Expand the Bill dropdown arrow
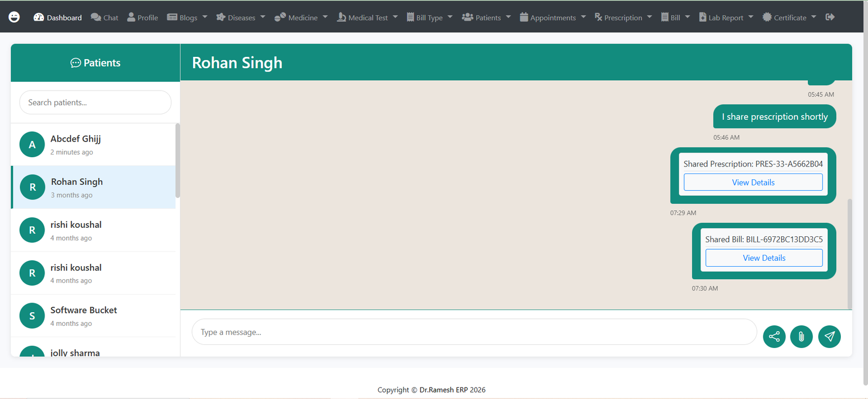Screen dimensions: 868x399 coord(688,17)
